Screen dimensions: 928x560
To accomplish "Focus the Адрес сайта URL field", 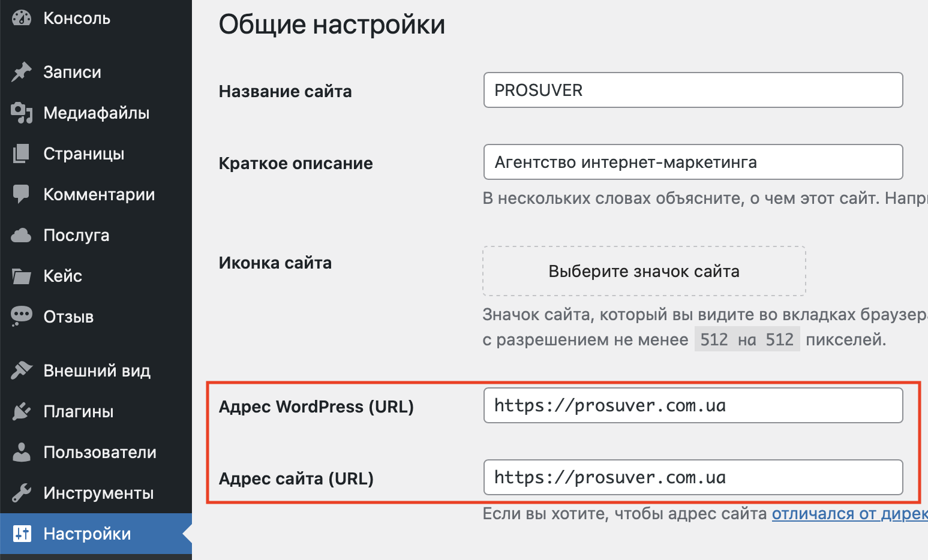I will (x=693, y=477).
